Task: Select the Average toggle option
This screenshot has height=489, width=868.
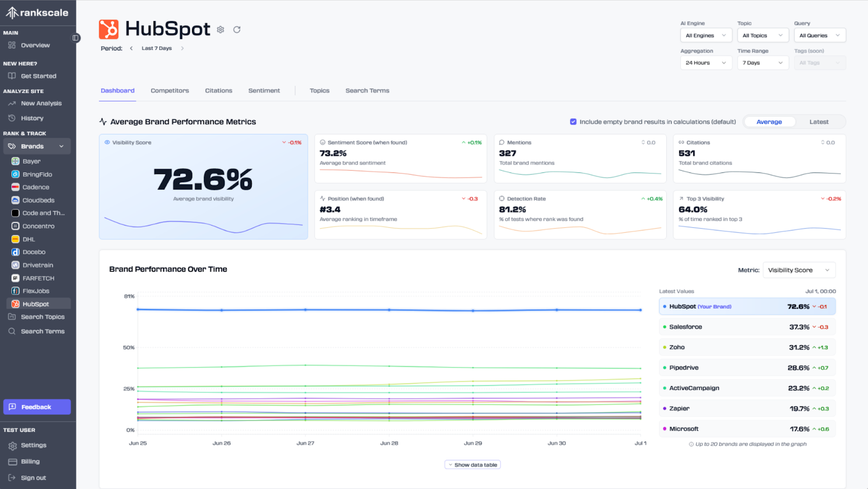Action: pyautogui.click(x=769, y=121)
